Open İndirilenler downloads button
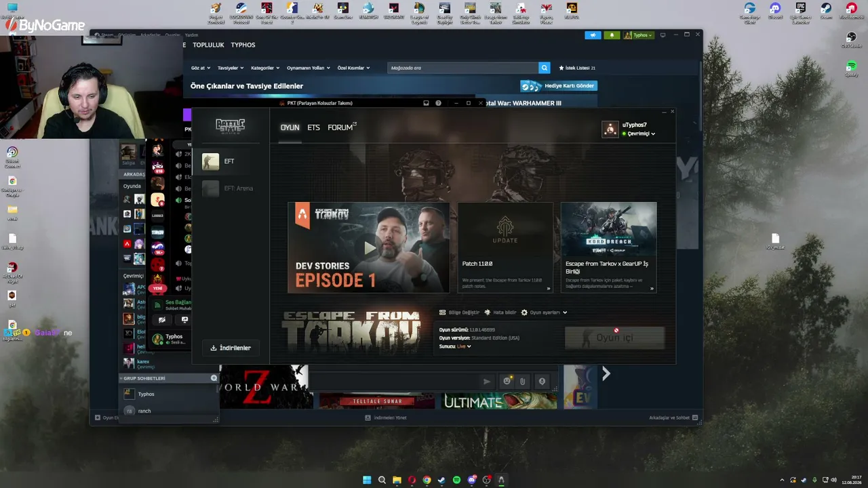This screenshot has height=488, width=868. (x=231, y=348)
